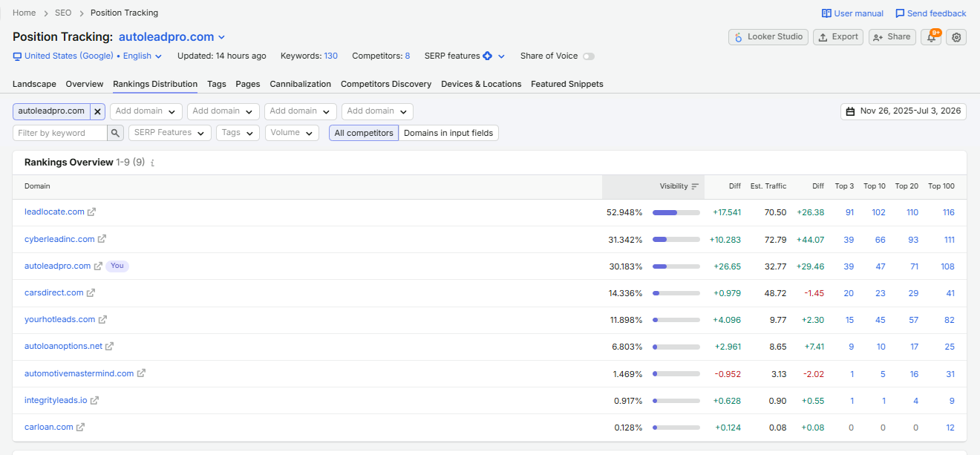Viewport: 980px width, 455px height.
Task: Click the Export button
Action: 838,37
